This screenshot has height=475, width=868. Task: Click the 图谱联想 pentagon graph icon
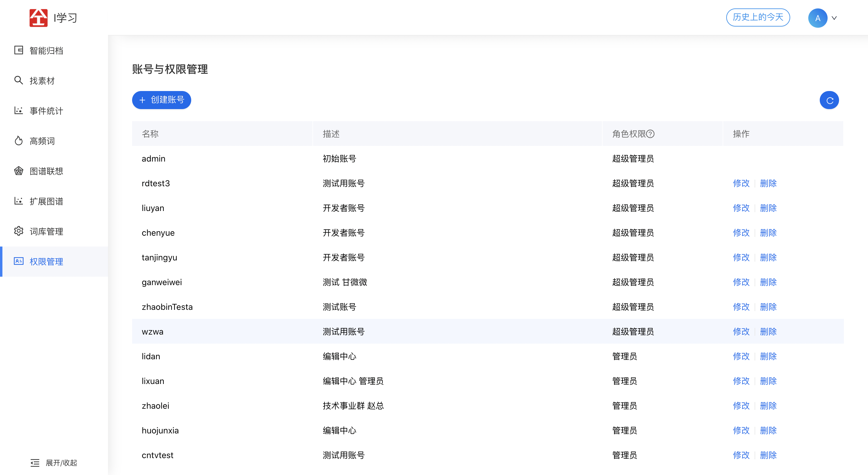click(18, 171)
